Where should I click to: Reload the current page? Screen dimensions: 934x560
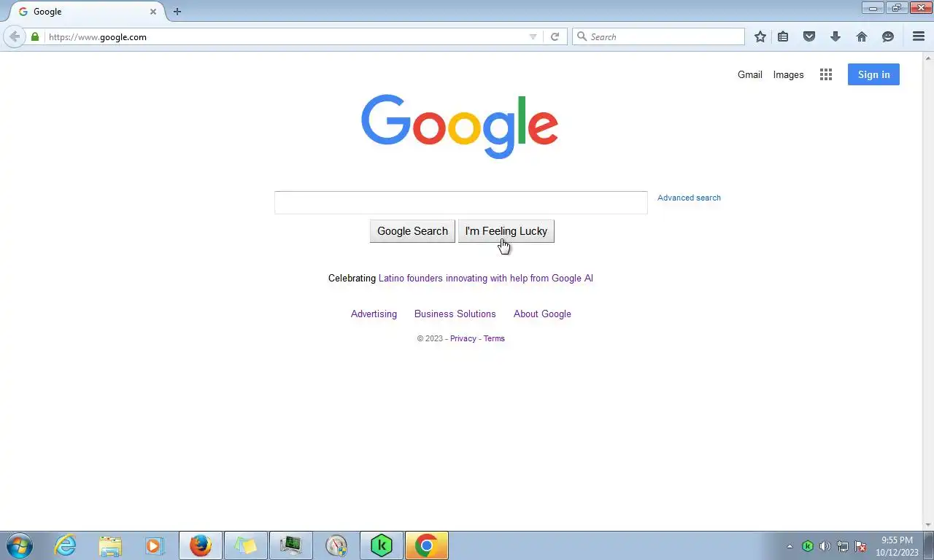(x=555, y=36)
